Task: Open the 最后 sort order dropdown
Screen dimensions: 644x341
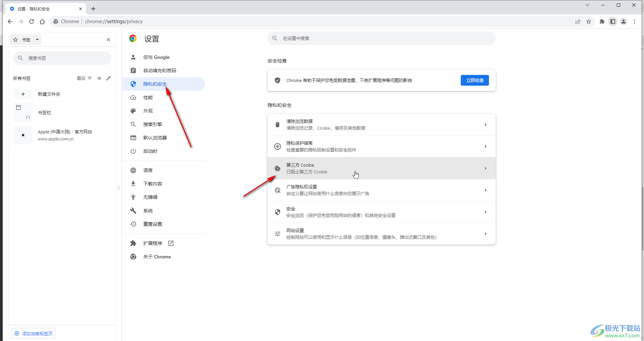Action: click(x=84, y=78)
